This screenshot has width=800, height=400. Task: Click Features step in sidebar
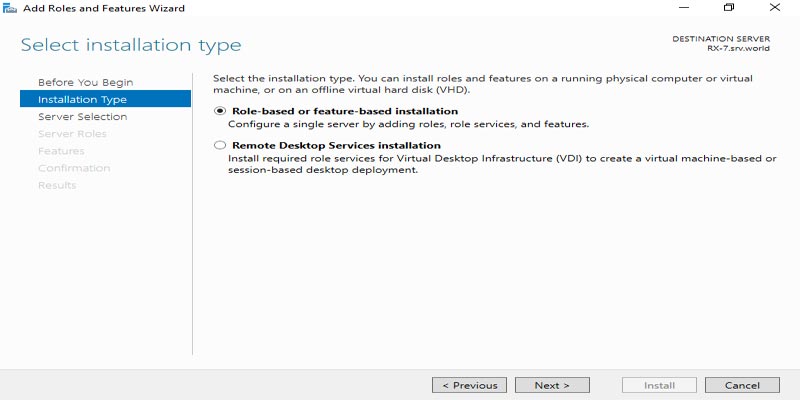point(61,151)
